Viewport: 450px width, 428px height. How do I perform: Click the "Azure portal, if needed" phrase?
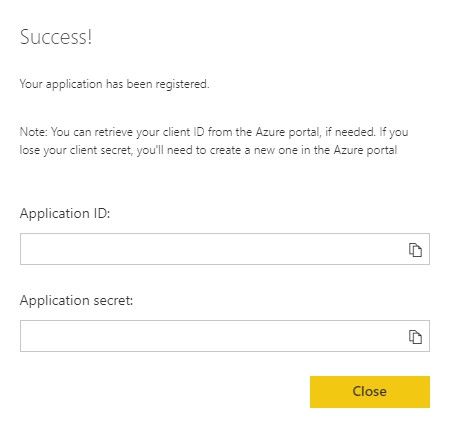click(x=315, y=132)
